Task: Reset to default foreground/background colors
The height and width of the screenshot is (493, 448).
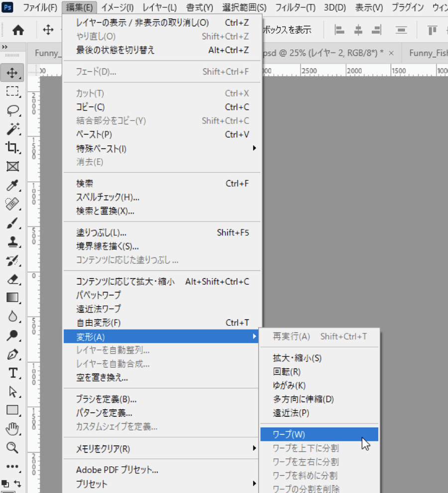Action: point(5,483)
